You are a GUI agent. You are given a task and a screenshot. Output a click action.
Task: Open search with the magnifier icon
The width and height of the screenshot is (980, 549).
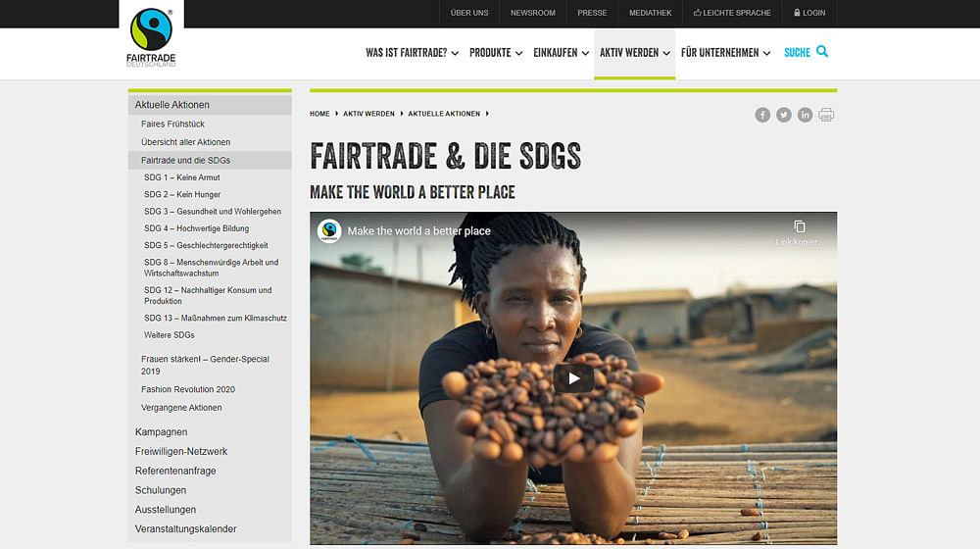click(x=822, y=52)
